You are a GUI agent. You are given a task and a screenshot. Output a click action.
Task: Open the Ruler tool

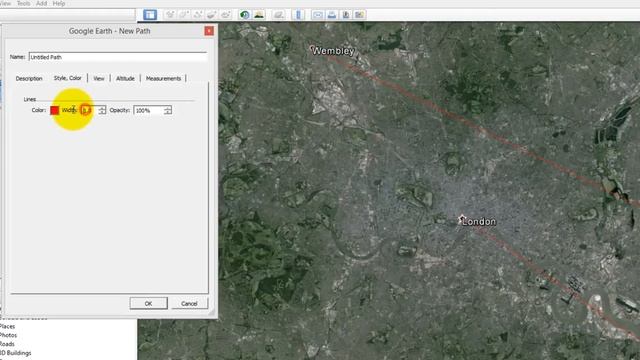[x=298, y=15]
